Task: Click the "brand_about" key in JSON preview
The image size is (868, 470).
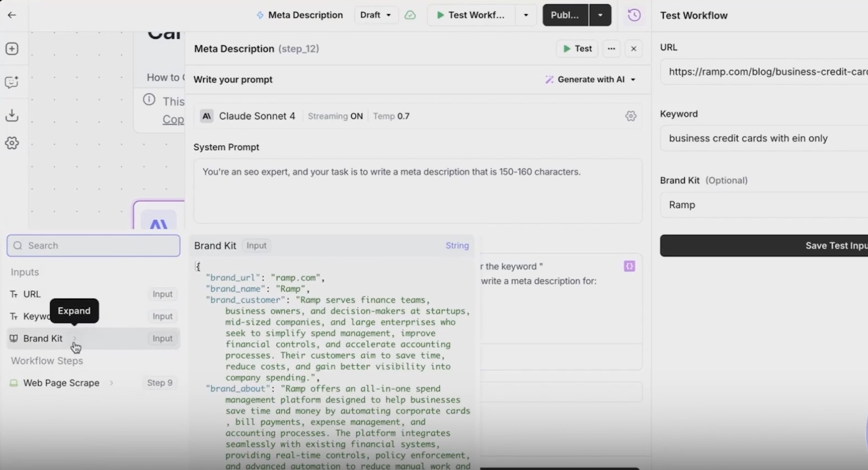Action: (x=238, y=389)
